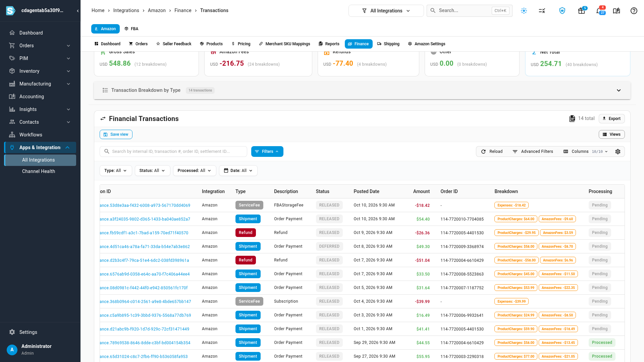Expand the Manufacturing sidebar menu

(x=40, y=84)
